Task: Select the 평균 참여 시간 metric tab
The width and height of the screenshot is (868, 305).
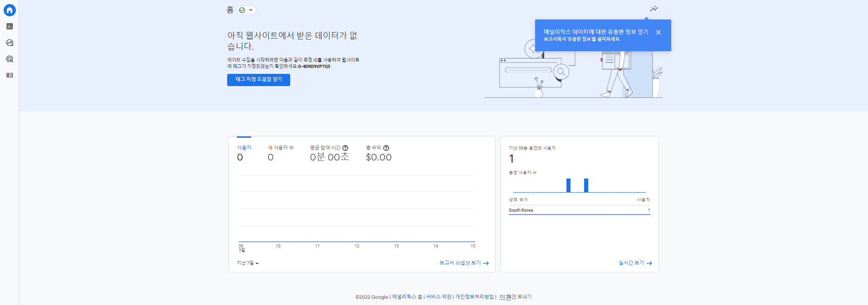Action: (329, 153)
